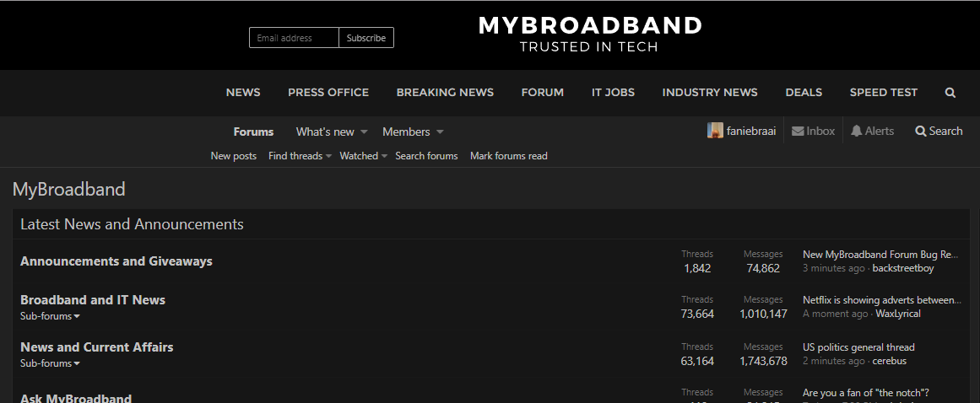The height and width of the screenshot is (403, 980).
Task: Open INDUSTRY NEWS menu item
Action: (710, 93)
